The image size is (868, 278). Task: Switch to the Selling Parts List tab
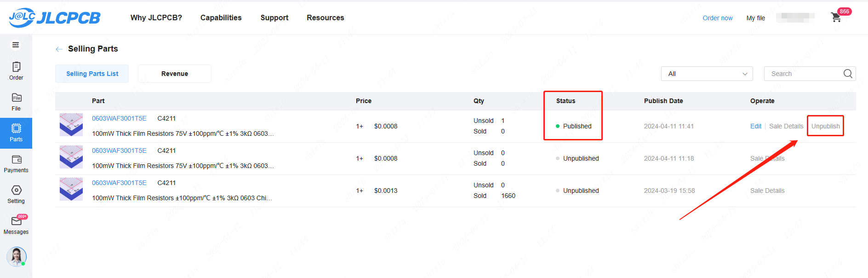pos(92,74)
